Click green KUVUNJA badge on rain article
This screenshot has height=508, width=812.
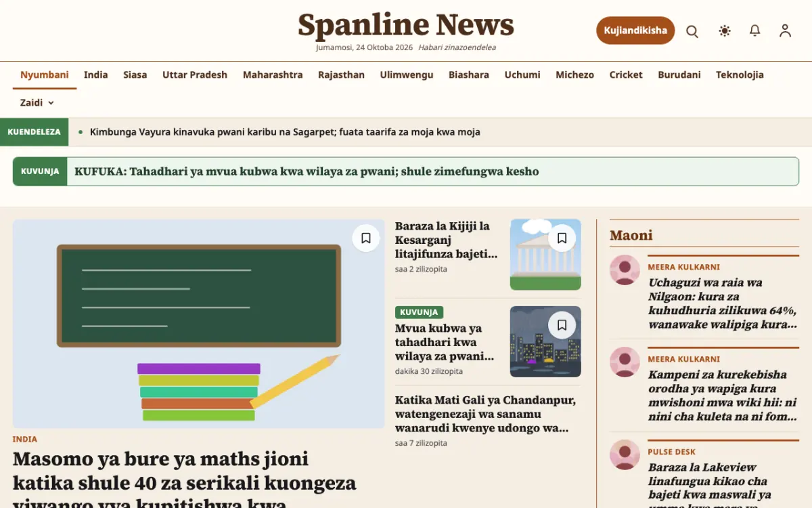pos(419,312)
